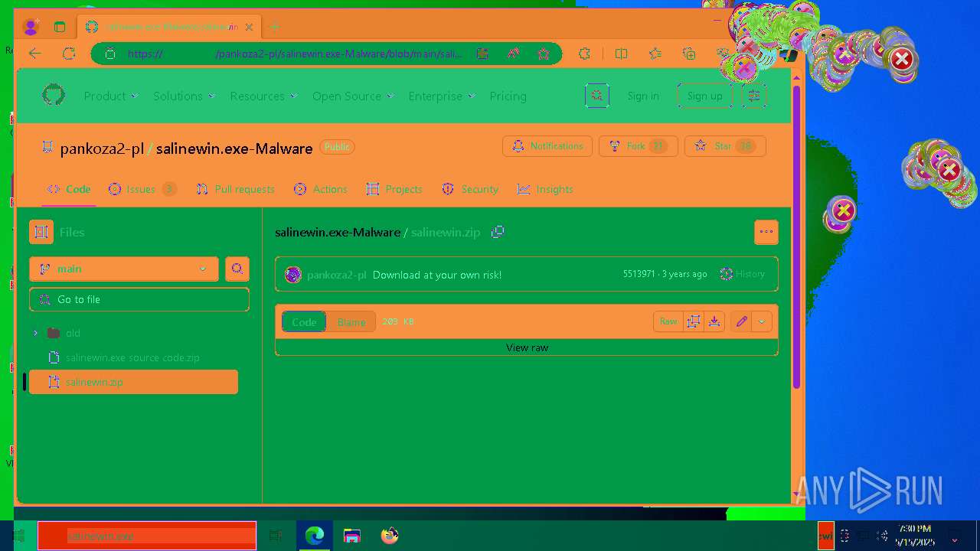Open the collections icon in toolbar
The height and width of the screenshot is (551, 980).
click(x=689, y=54)
